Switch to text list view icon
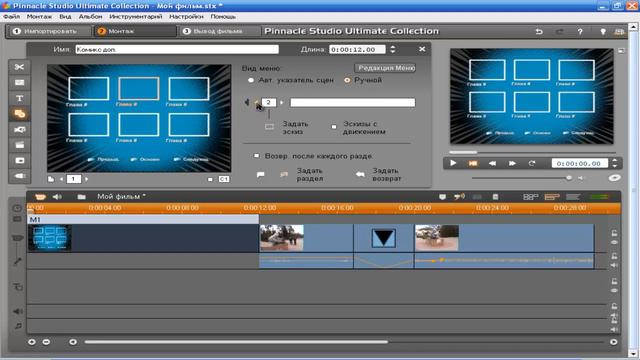 coord(573,197)
